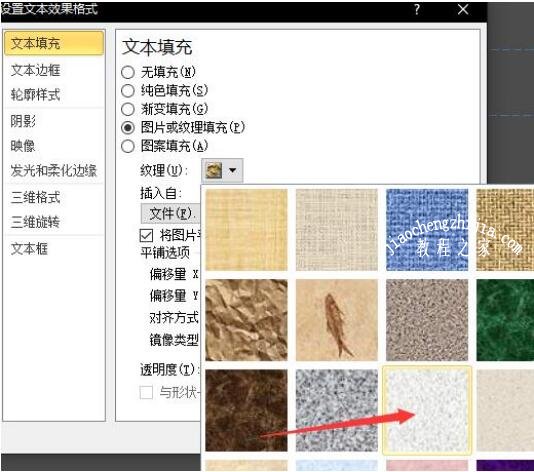Pick the crumpled brown paper texture
The width and height of the screenshot is (534, 472).
tap(246, 320)
